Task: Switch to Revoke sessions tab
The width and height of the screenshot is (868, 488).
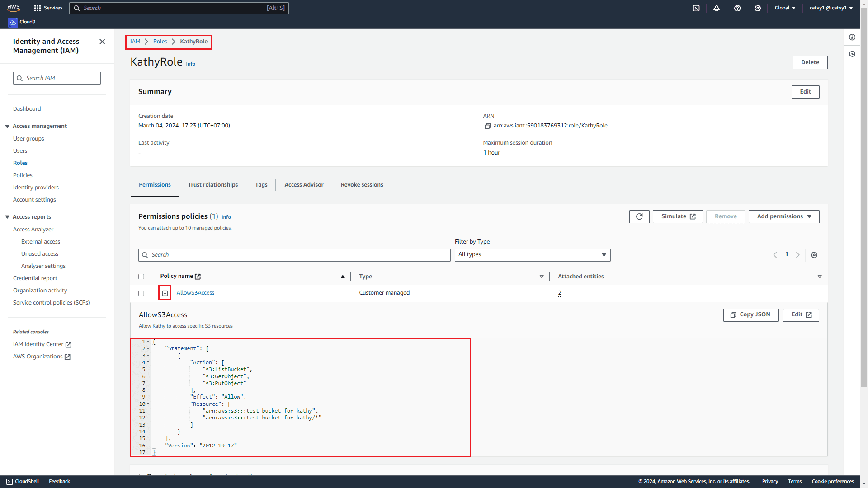Action: click(x=362, y=185)
